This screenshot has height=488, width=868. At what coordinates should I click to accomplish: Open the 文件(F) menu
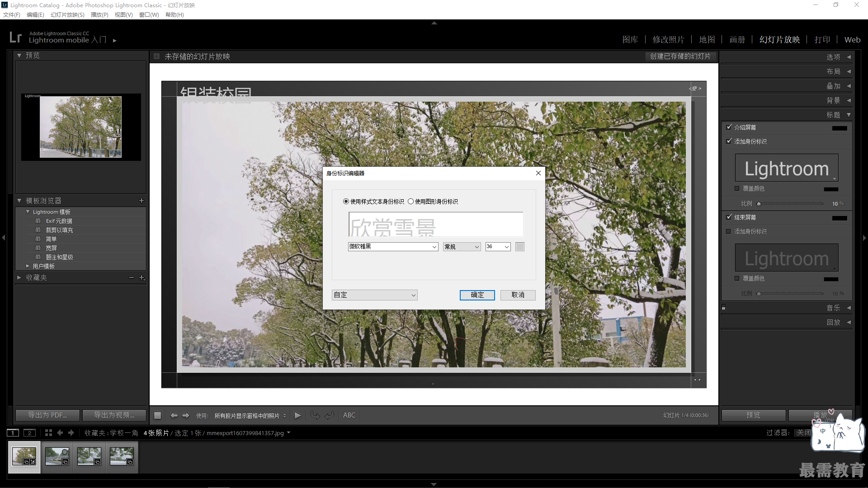pyautogui.click(x=12, y=15)
